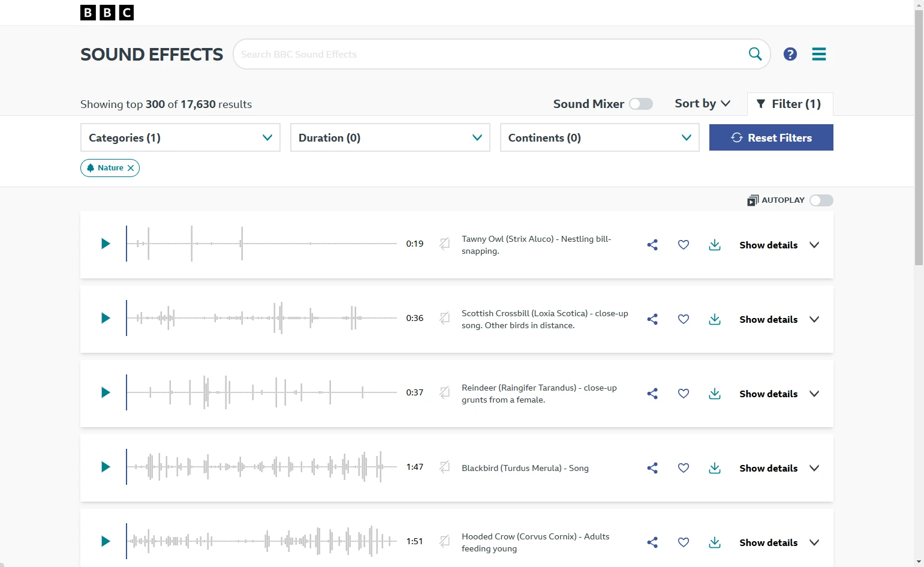
Task: Open the hamburger menu icon
Action: 818,54
